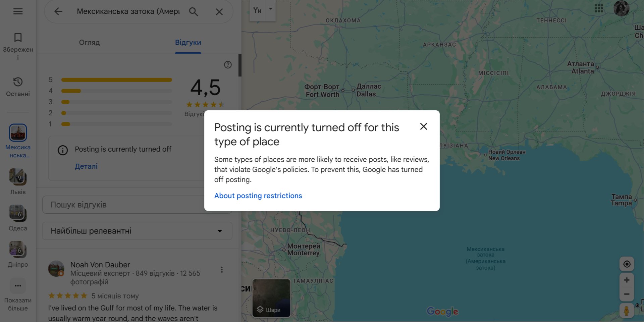Zoom in the map with plus button
Viewport: 644px width, 322px height.
[x=627, y=280]
